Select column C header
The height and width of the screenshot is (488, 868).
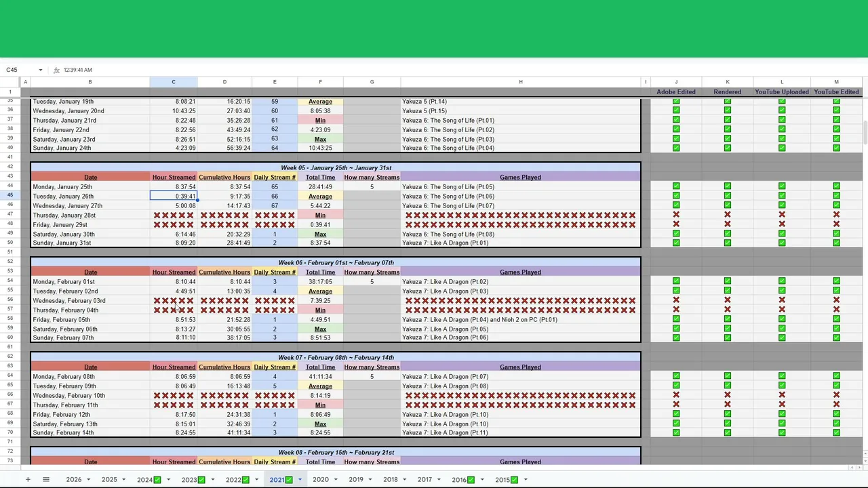pos(174,82)
